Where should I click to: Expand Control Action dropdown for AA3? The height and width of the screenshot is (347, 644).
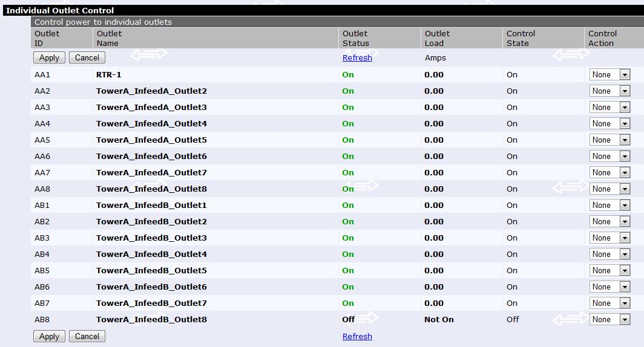610,108
